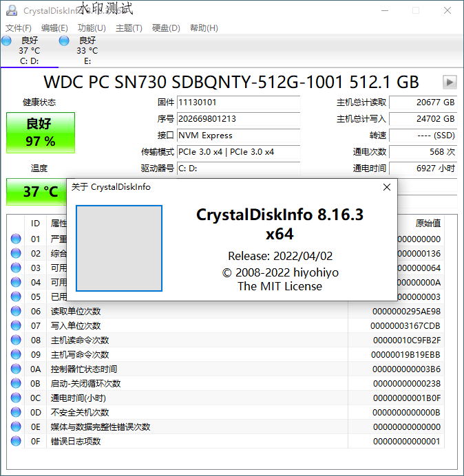The image size is (464, 476).
Task: Click the status icon of attribute 03
Action: tap(16, 268)
